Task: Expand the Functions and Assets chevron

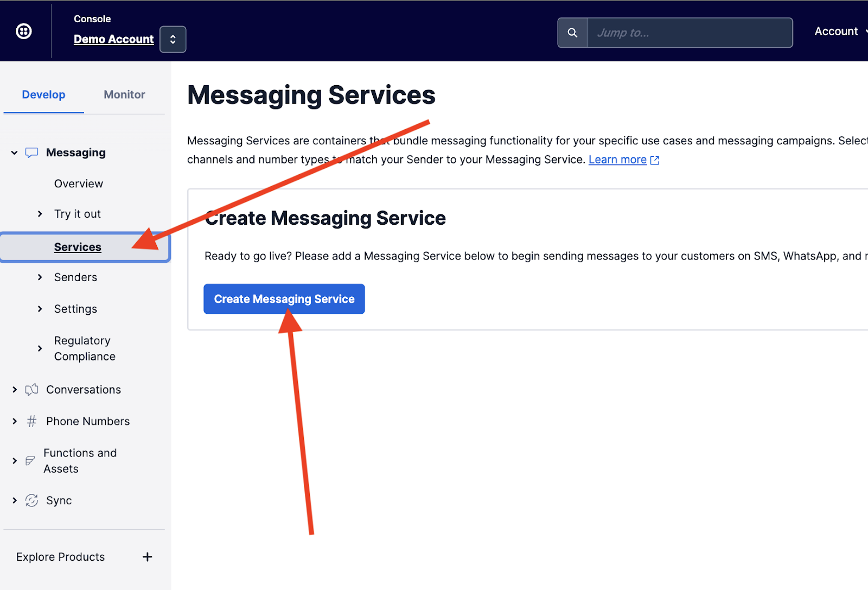Action: [15, 461]
